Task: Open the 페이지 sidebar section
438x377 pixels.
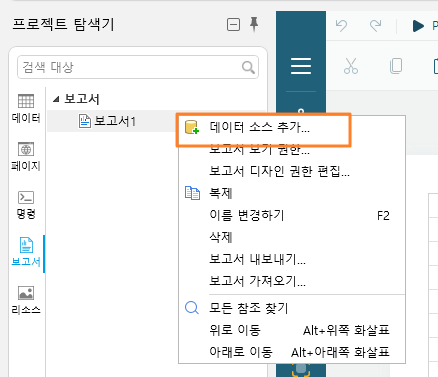Action: (26, 156)
